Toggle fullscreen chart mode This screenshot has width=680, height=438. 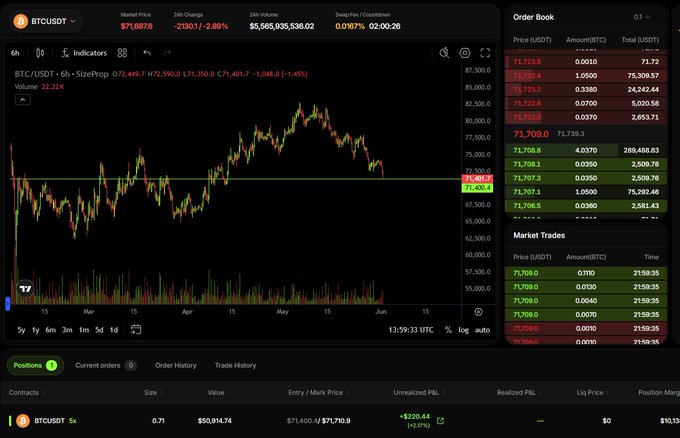point(485,53)
